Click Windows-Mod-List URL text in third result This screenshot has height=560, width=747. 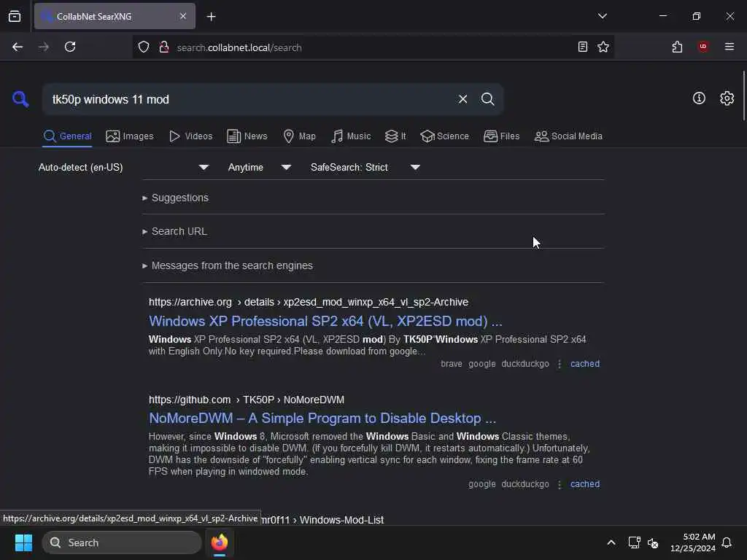click(x=341, y=520)
